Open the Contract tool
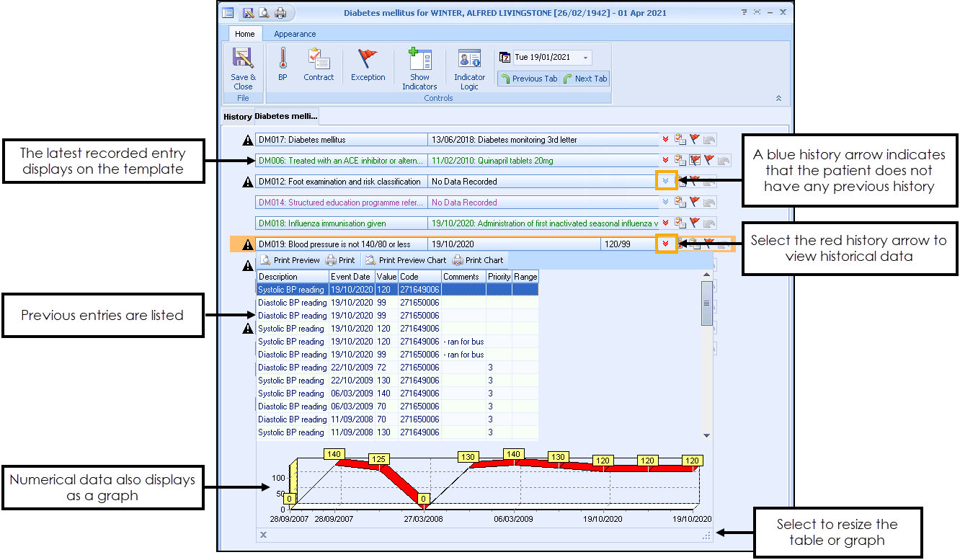This screenshot has width=960, height=560. click(319, 65)
